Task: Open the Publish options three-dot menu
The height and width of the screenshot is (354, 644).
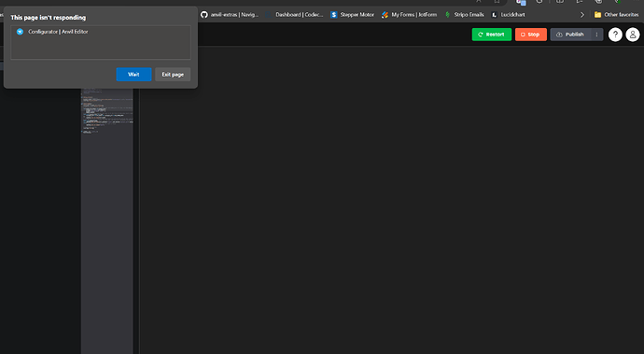Action: coord(596,35)
